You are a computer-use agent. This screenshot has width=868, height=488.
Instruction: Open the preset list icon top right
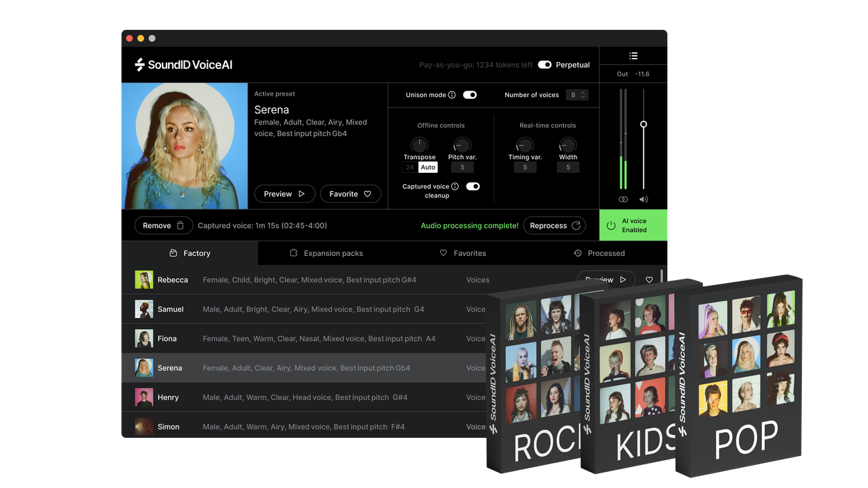633,56
